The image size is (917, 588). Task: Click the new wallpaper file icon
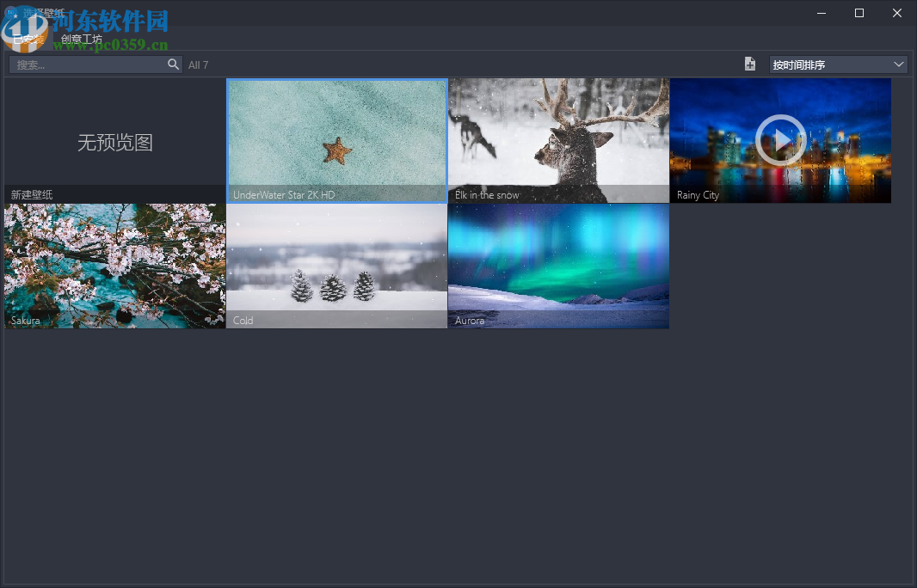pos(750,64)
